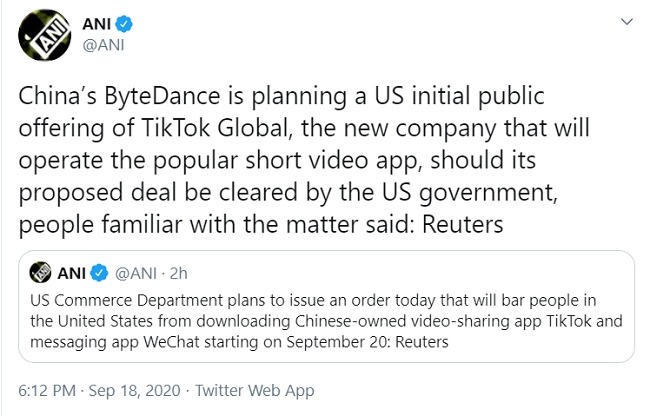Screen dimensions: 650x416
Task: Click the verified badge inside the quoted tweet
Action: click(100, 271)
